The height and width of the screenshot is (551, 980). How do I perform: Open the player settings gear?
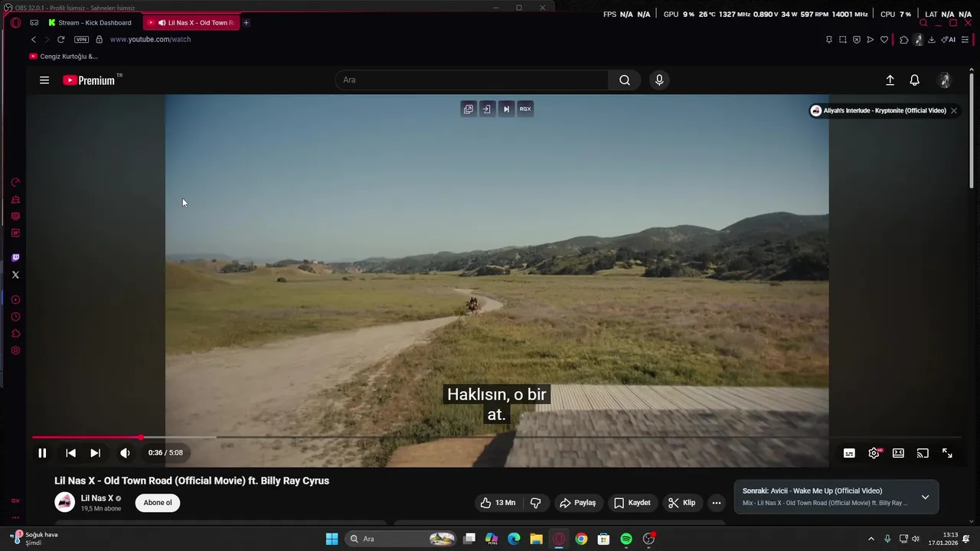pos(874,453)
